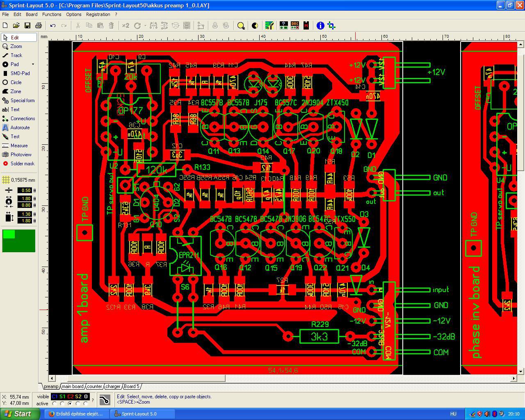This screenshot has height=420, width=525.
Task: Click the crop selection toolbar icon
Action: click(x=331, y=25)
